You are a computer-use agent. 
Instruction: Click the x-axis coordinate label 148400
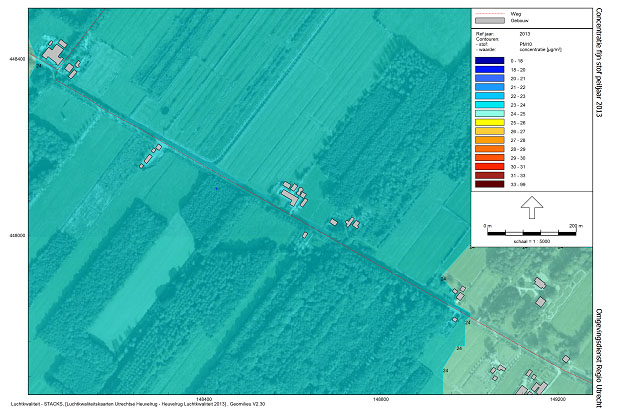(204, 399)
